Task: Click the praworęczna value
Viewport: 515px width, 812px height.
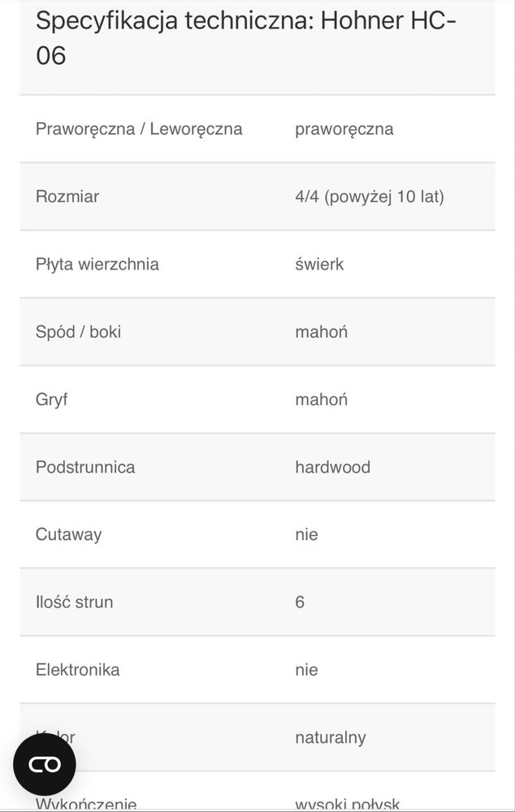Action: pos(344,129)
